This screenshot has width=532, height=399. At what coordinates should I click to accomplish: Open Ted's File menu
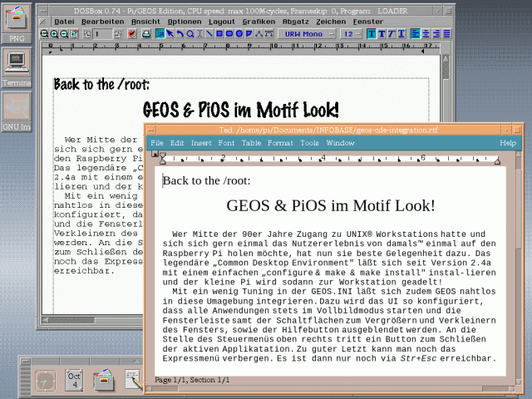click(x=157, y=143)
